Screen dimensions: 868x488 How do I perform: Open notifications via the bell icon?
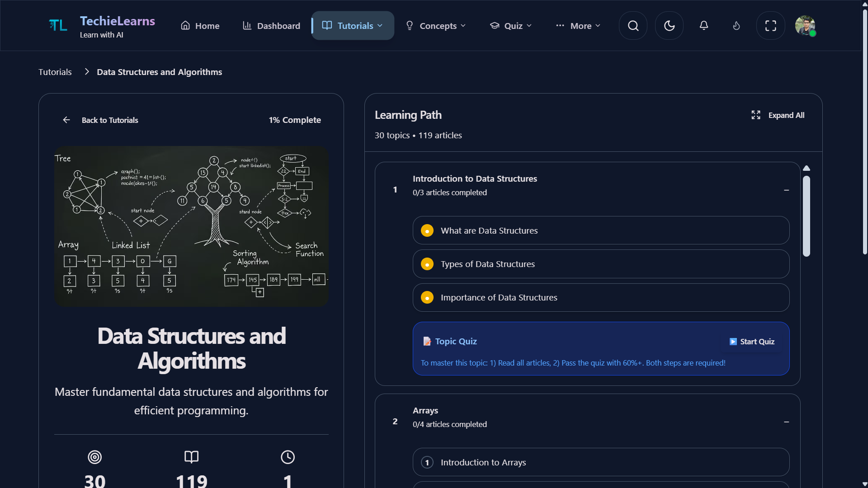click(703, 26)
